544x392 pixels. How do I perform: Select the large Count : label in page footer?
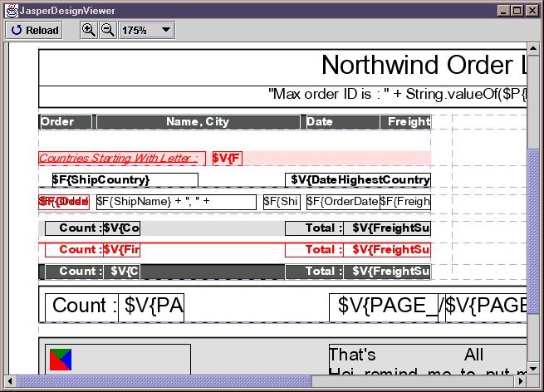[x=82, y=307]
